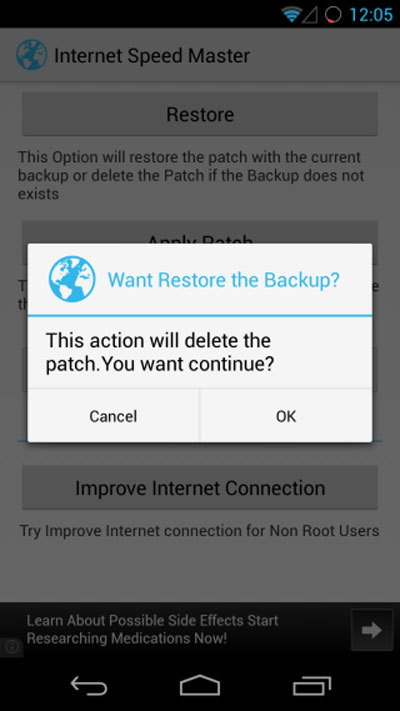Tap the cellular signal indicator icon
This screenshot has width=400, height=711.
310,15
